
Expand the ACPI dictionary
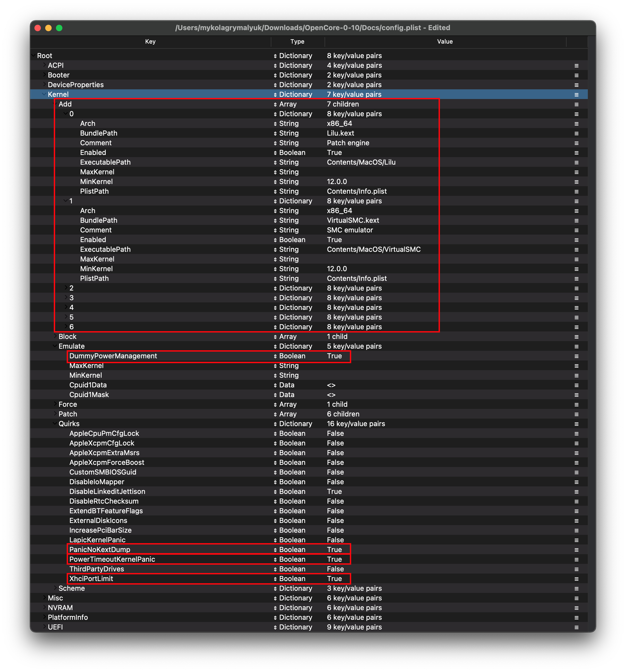[x=44, y=65]
